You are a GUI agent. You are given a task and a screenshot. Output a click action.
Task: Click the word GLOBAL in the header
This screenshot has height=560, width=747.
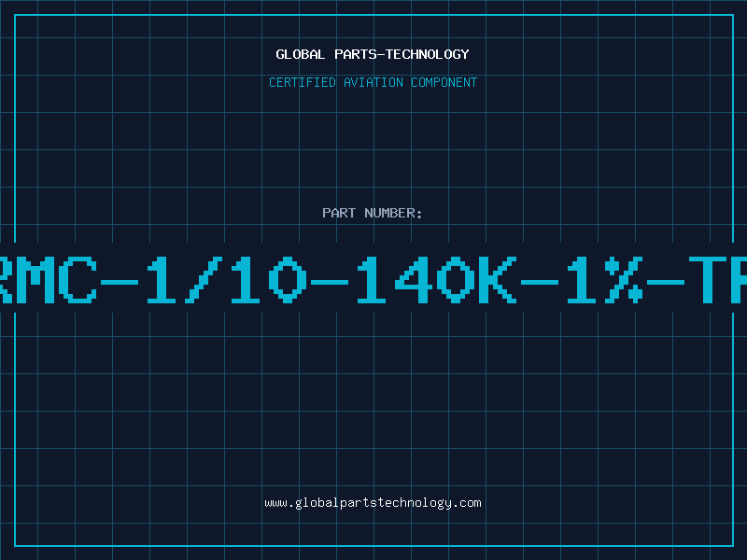point(301,54)
